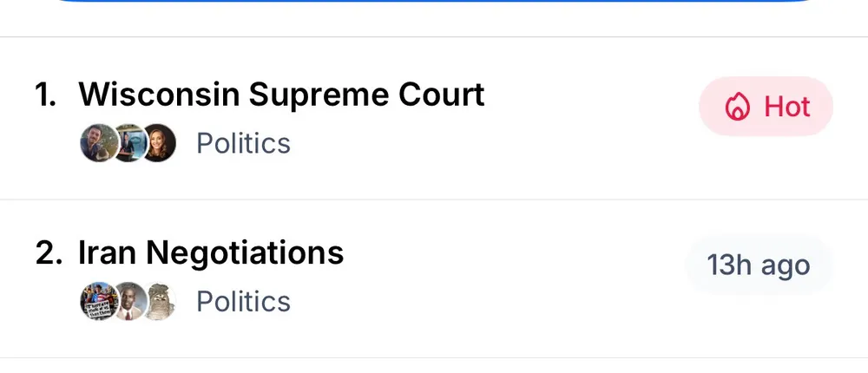This screenshot has height=373, width=868.
Task: Click the outdoor man avatar under Wisconsin
Action: click(x=97, y=143)
